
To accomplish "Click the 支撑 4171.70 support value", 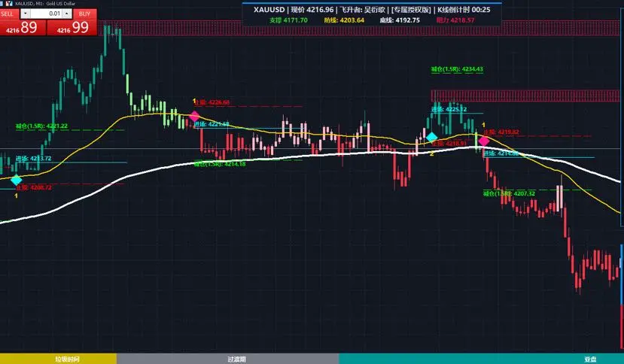I will [x=288, y=20].
